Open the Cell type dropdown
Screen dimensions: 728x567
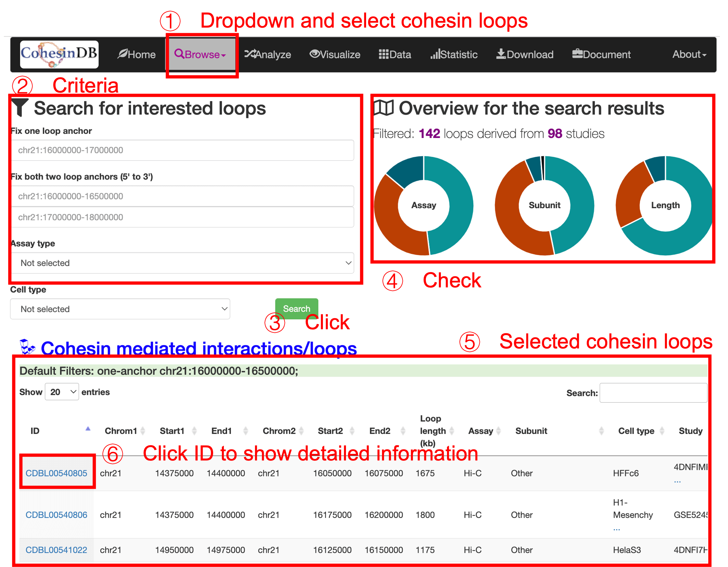pos(120,309)
